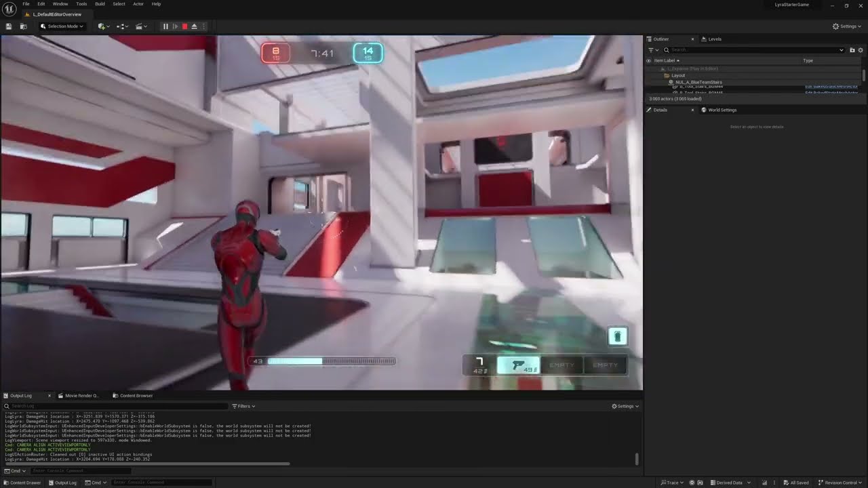Click the grenade ability icon in game HUD

coord(617,336)
